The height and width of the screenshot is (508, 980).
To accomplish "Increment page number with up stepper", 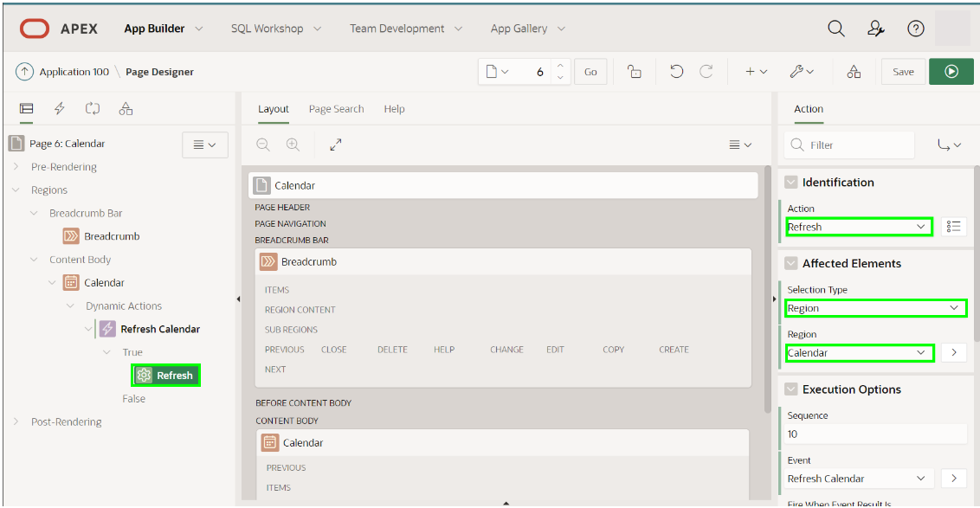I will point(560,66).
